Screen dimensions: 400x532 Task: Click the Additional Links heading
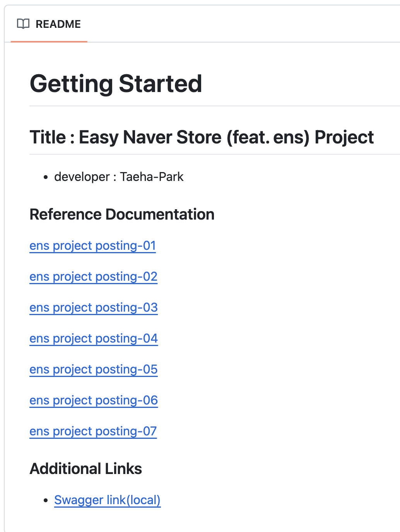coord(86,469)
